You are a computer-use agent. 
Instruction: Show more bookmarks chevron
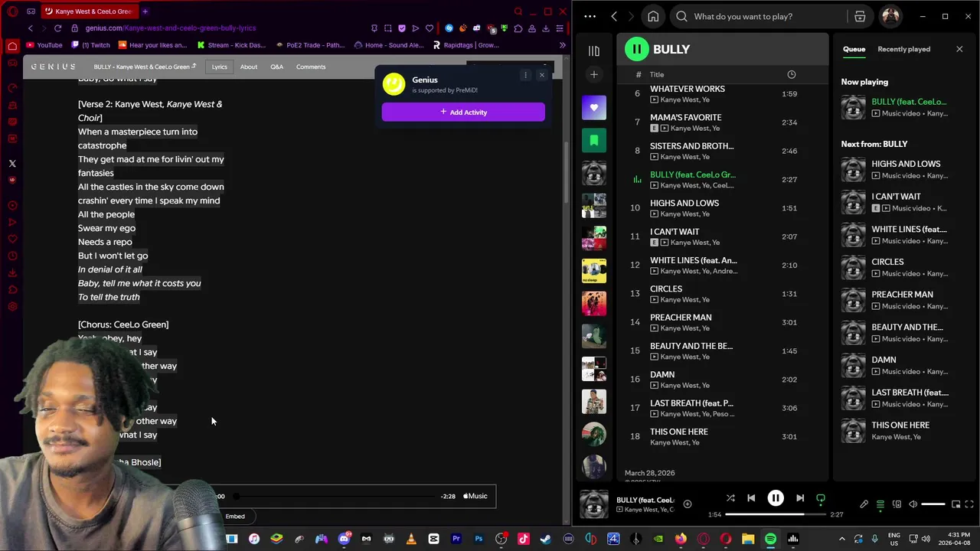coord(563,45)
